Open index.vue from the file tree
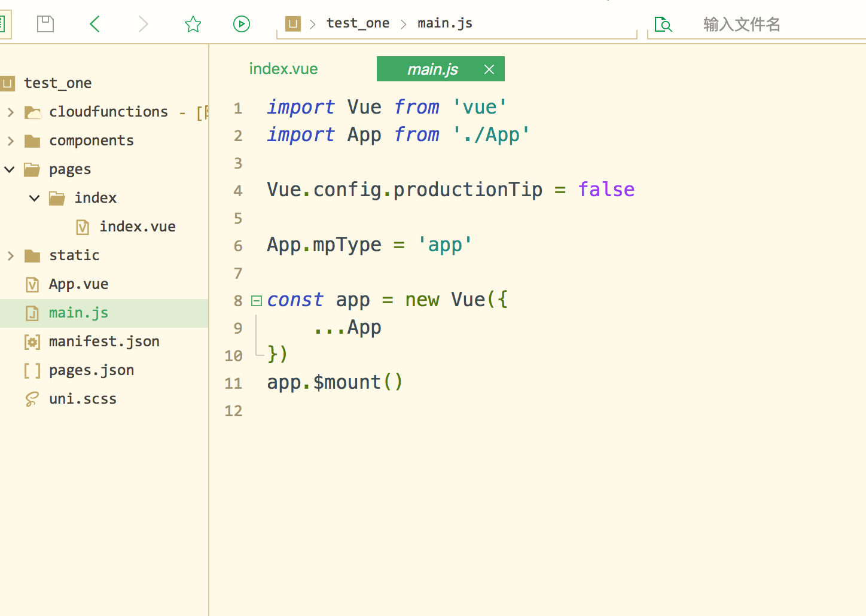 coord(138,227)
